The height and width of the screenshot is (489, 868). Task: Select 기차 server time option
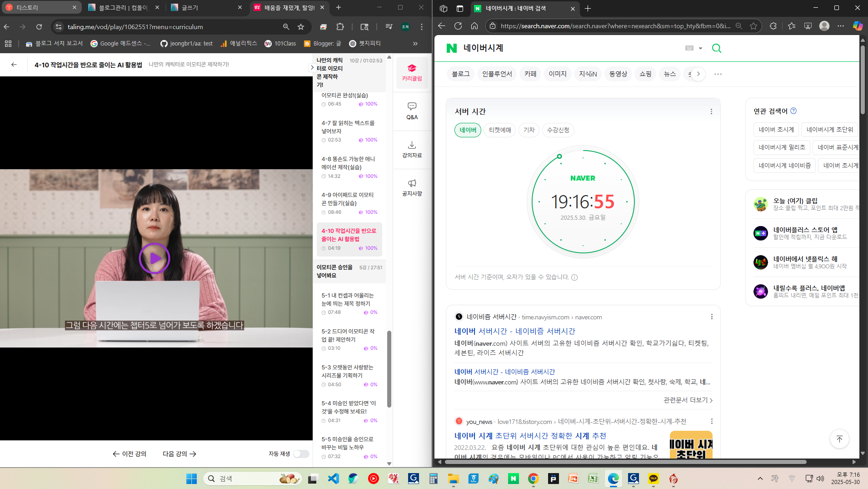coord(529,130)
